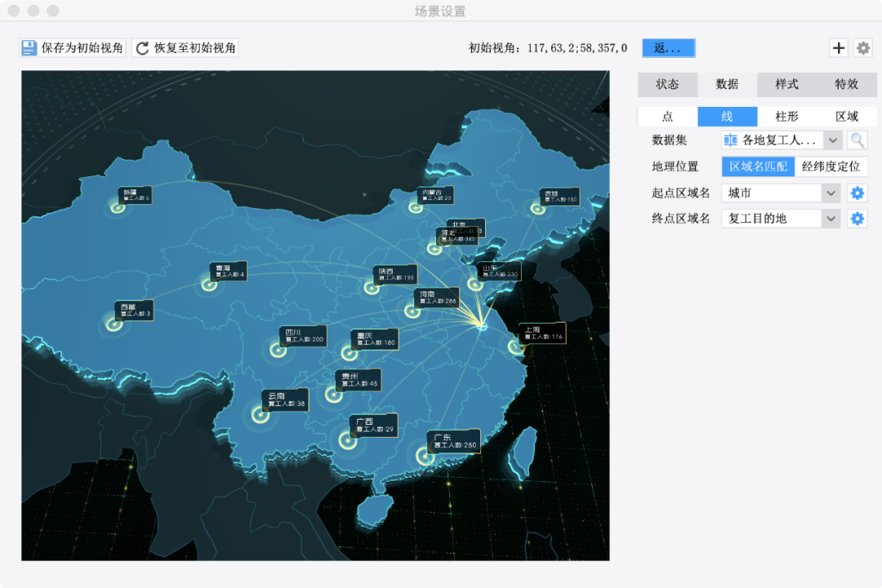Open the 数据集 dataset dropdown
This screenshot has width=882, height=588.
tap(782, 140)
